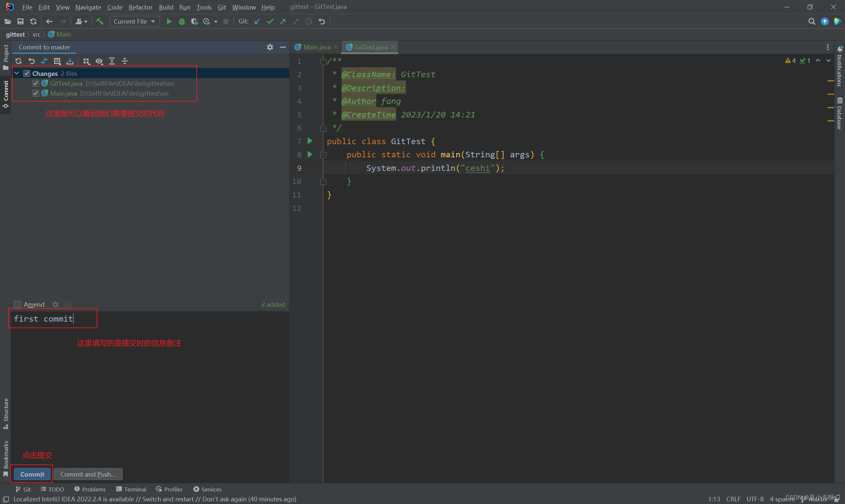Run with coverage icon
This screenshot has width=845, height=504.
coord(194,21)
